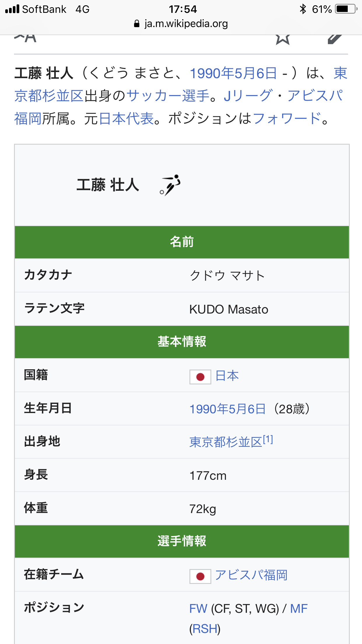Open the birth date link in the 生年月日 row

[227, 409]
